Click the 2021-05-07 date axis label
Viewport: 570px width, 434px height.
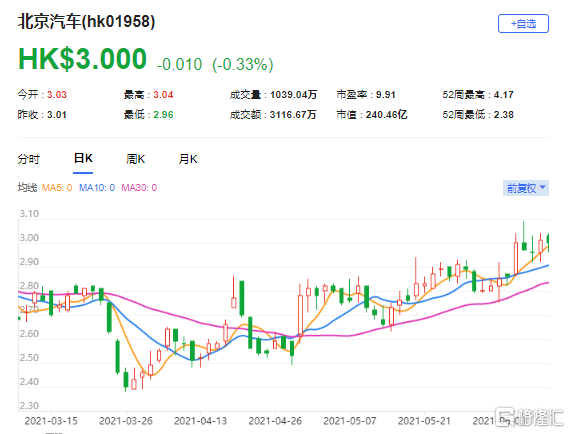[350, 421]
